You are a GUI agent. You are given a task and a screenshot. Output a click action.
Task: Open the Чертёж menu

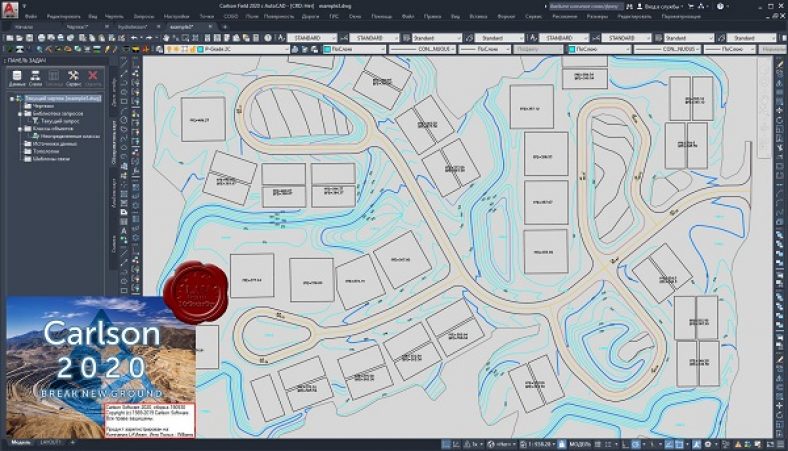pyautogui.click(x=114, y=17)
